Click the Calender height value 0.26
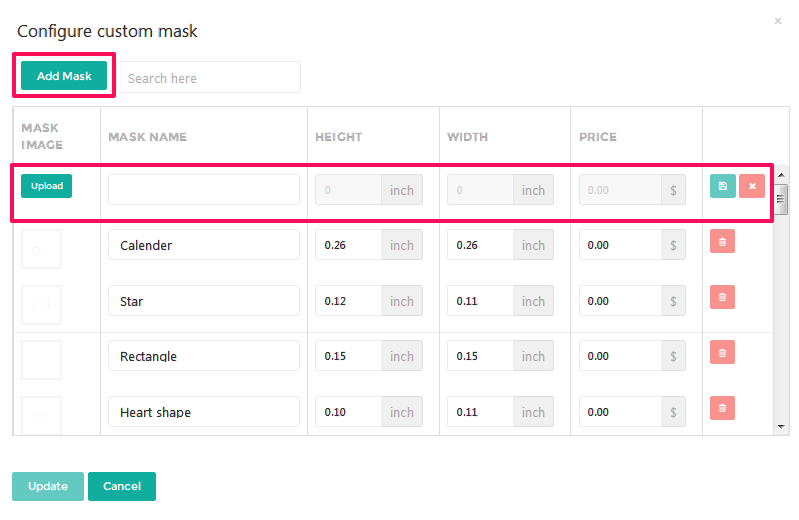799x520 pixels. pos(348,245)
